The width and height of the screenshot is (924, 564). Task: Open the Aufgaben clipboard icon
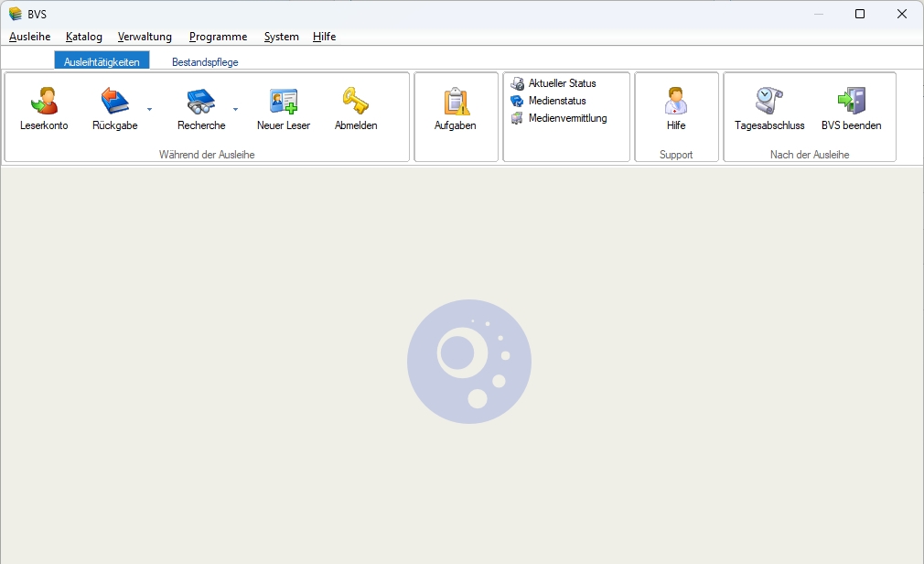[x=456, y=101]
